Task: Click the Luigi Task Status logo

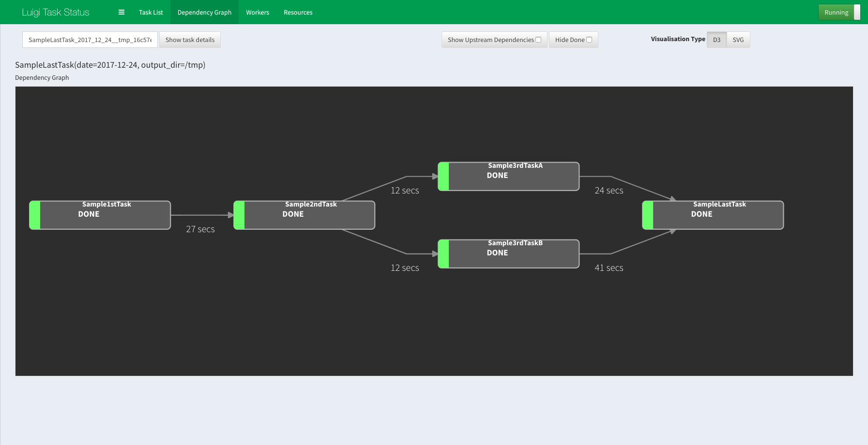Action: 55,12
